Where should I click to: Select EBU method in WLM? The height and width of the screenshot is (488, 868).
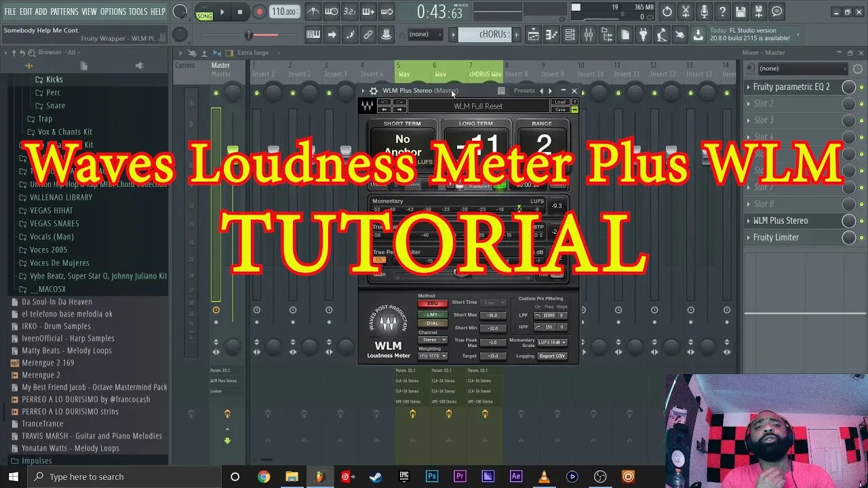(x=432, y=304)
